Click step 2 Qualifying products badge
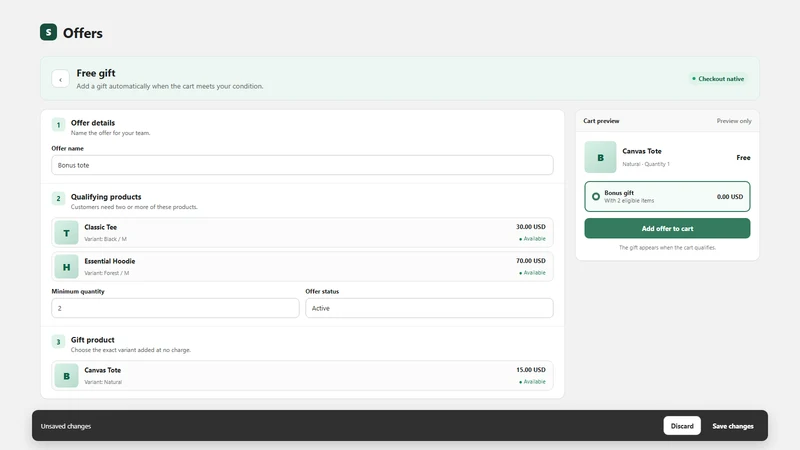Screen dimensions: 800x450 58,198
